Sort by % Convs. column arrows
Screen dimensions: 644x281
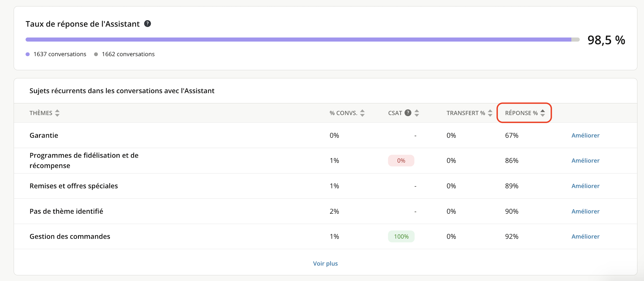[362, 113]
